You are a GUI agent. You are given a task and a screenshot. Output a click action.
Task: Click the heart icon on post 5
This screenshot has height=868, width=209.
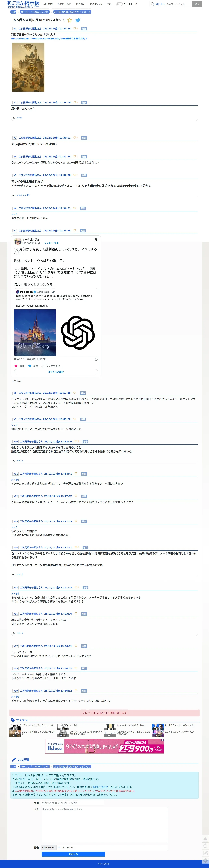pos(75,175)
